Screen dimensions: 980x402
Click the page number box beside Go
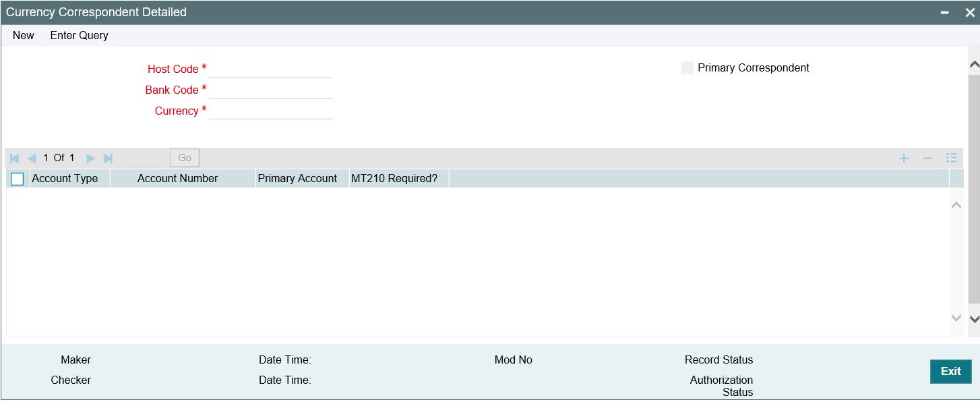146,158
